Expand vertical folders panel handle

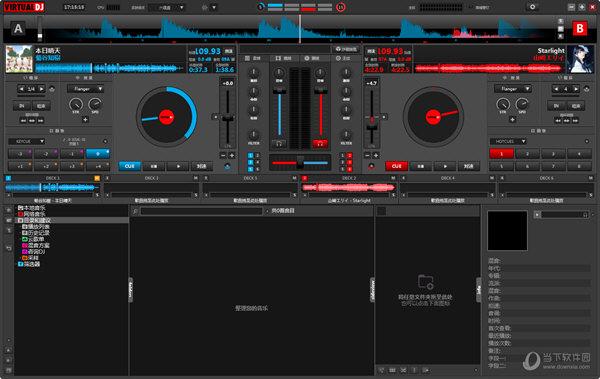130,290
